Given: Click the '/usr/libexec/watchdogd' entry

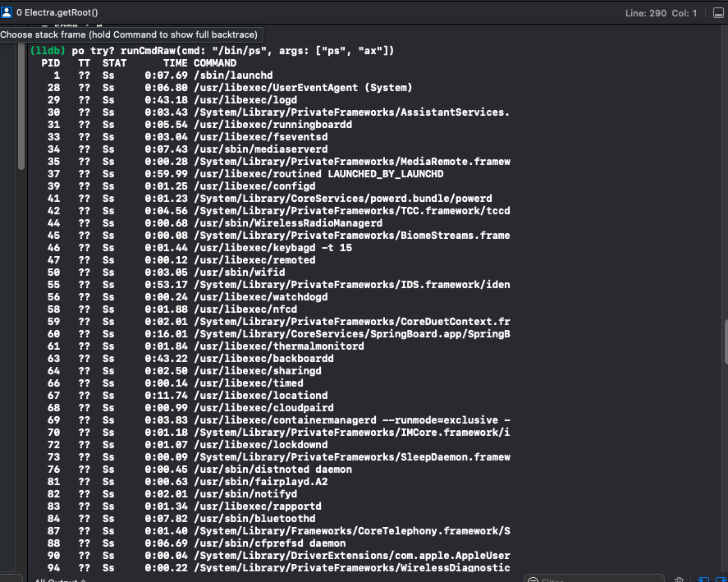Looking at the screenshot, I should [261, 297].
